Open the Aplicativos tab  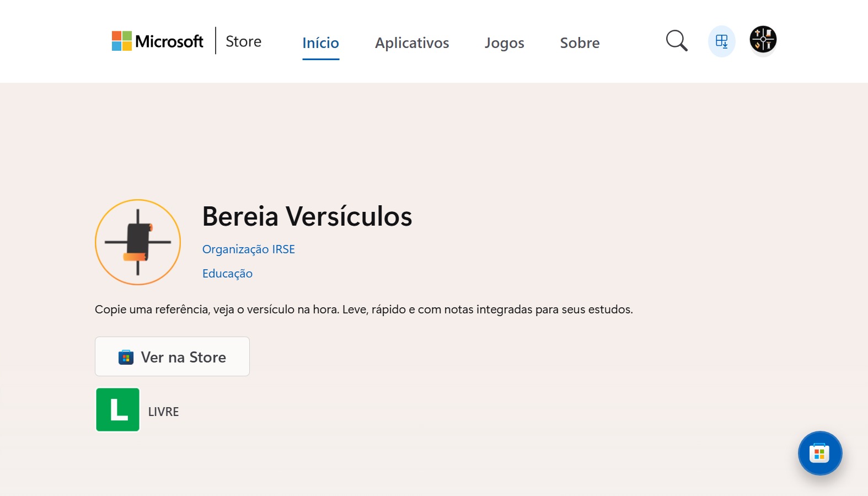coord(412,43)
